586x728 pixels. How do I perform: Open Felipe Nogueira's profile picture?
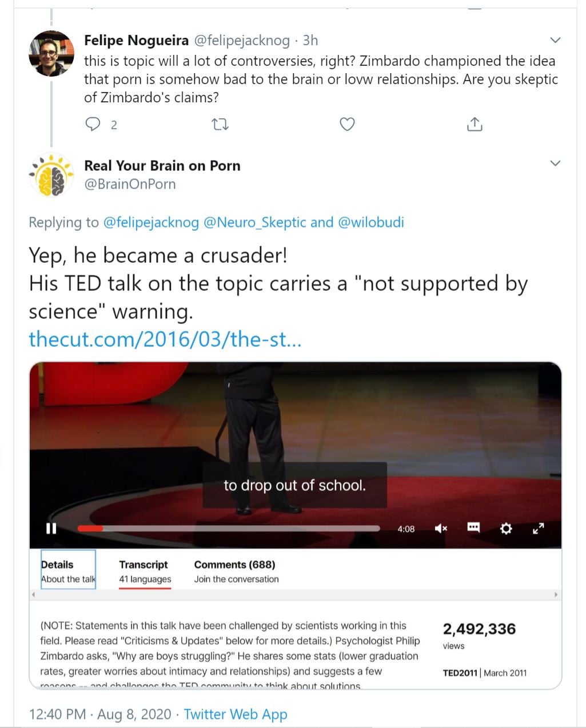click(x=51, y=54)
